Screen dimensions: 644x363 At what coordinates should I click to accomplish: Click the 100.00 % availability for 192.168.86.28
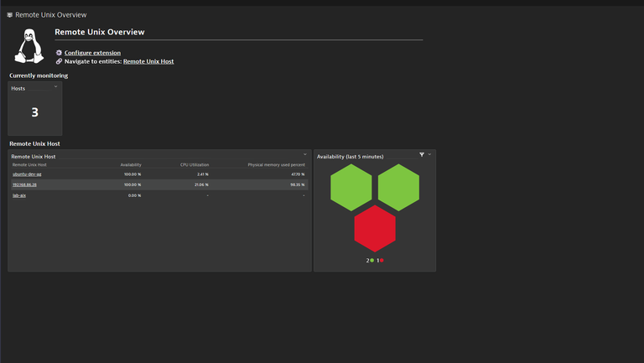point(132,184)
